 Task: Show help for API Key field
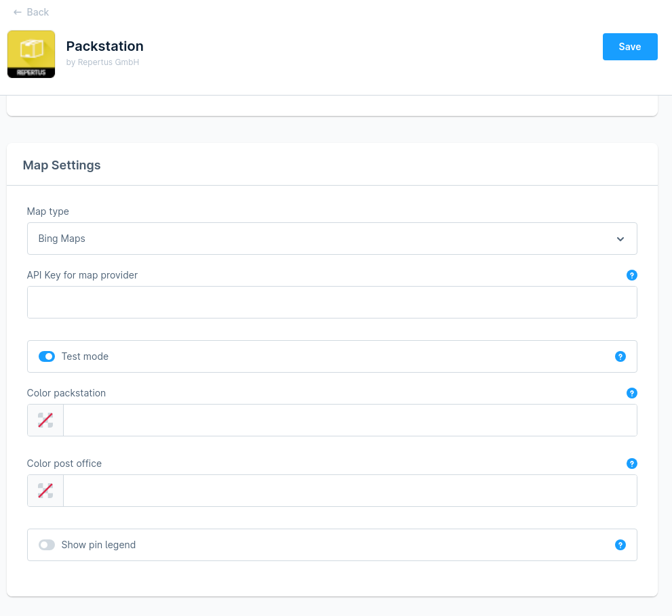coord(631,275)
